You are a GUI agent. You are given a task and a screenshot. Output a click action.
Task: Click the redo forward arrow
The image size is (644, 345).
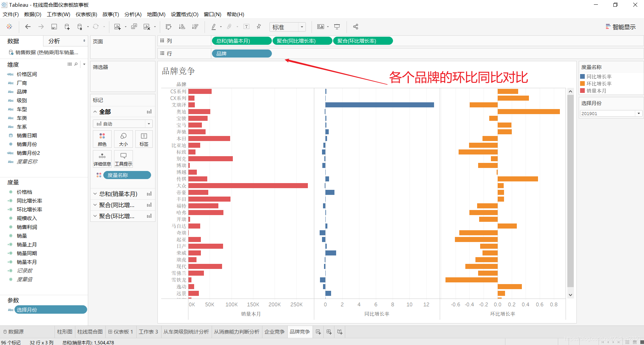41,27
